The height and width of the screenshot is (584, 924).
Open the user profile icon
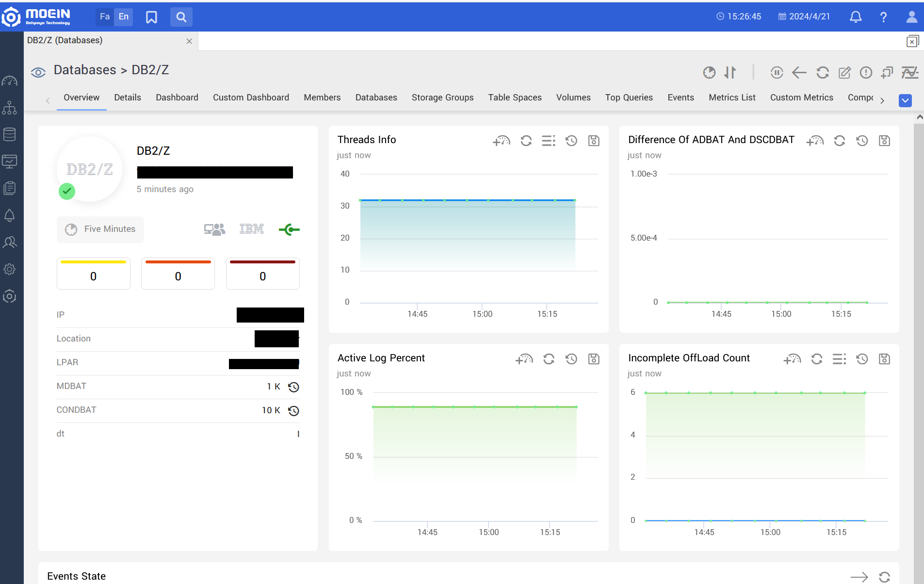pyautogui.click(x=912, y=17)
